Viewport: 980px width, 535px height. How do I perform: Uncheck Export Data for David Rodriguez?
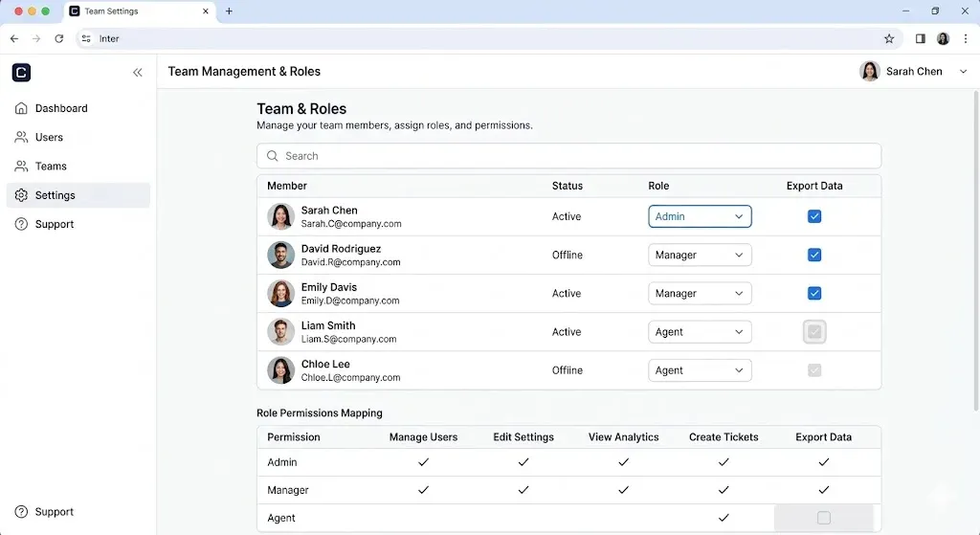click(814, 255)
